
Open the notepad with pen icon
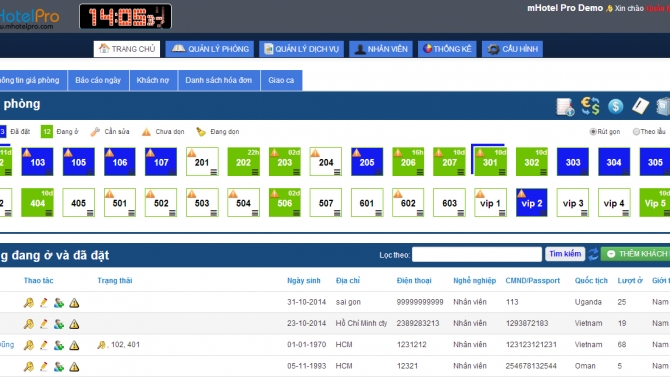click(640, 106)
